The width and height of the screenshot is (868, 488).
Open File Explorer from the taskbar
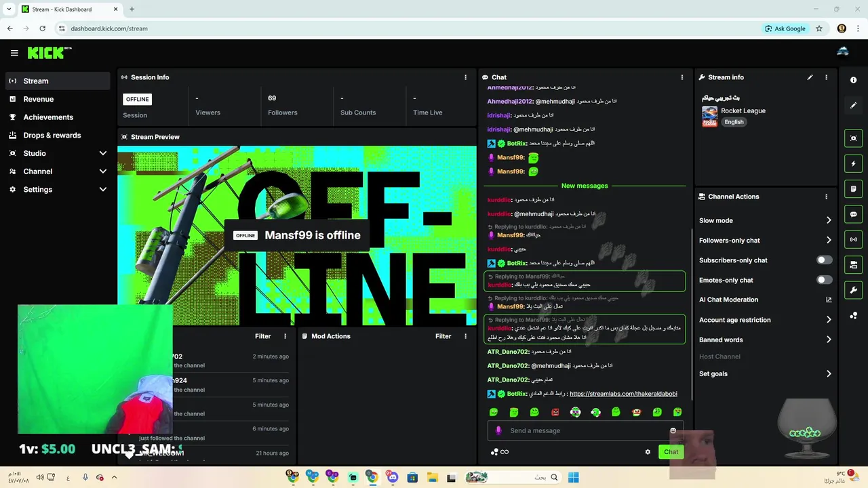point(432,477)
